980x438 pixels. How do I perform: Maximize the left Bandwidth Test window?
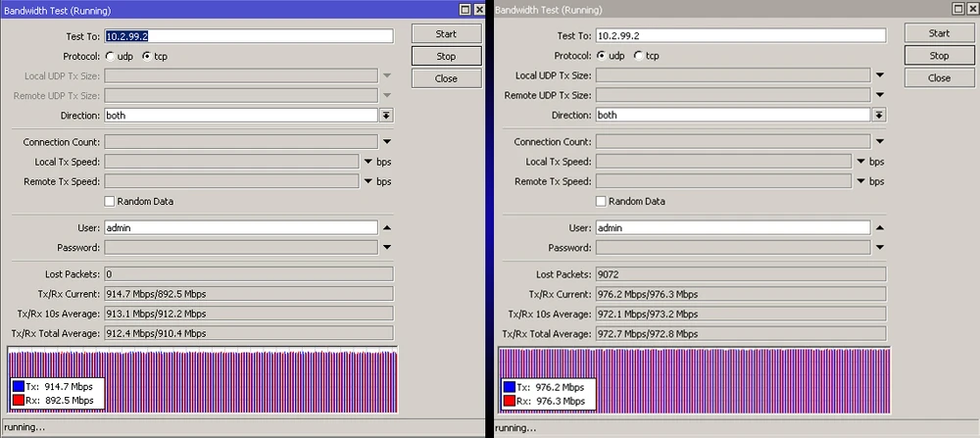(x=465, y=9)
